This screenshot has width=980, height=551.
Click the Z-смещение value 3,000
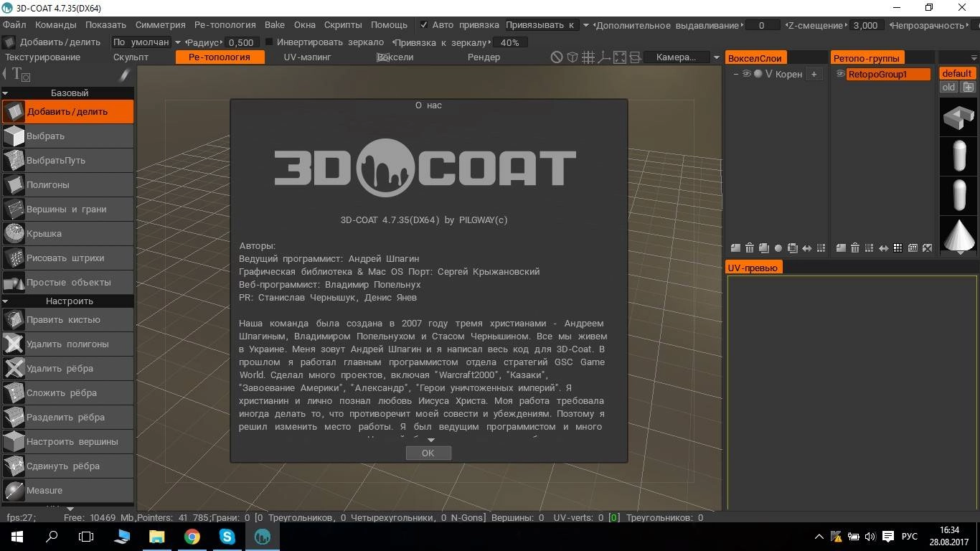tap(865, 25)
